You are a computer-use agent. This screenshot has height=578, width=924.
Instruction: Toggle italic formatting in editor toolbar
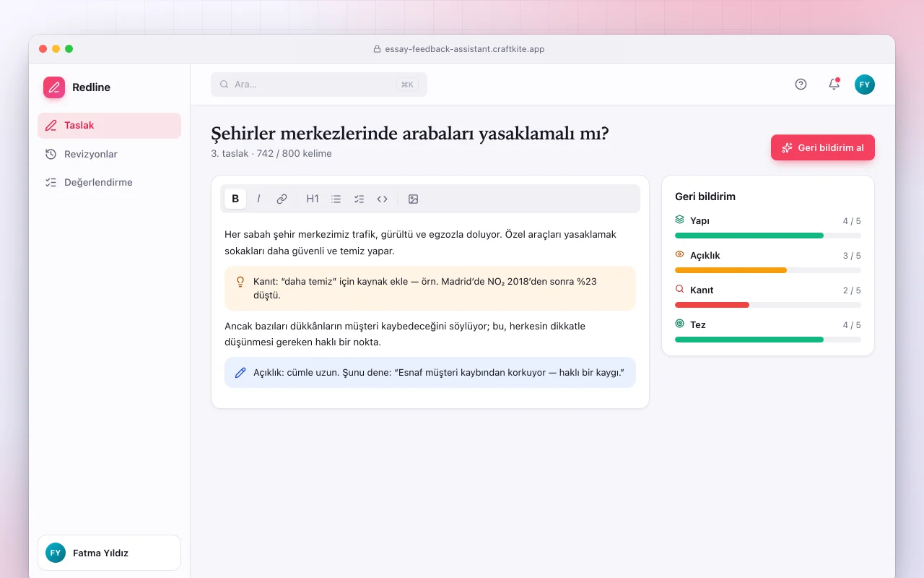point(258,199)
